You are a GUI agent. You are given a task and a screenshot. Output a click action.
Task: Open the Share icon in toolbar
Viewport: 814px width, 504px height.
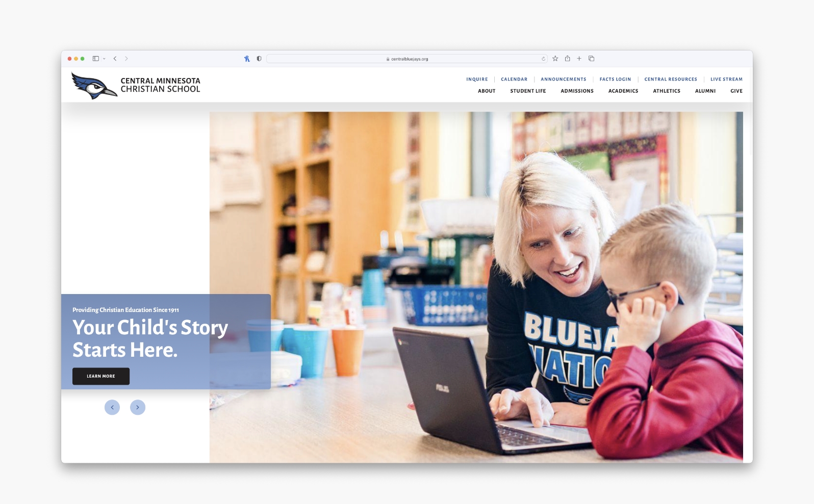pyautogui.click(x=567, y=58)
